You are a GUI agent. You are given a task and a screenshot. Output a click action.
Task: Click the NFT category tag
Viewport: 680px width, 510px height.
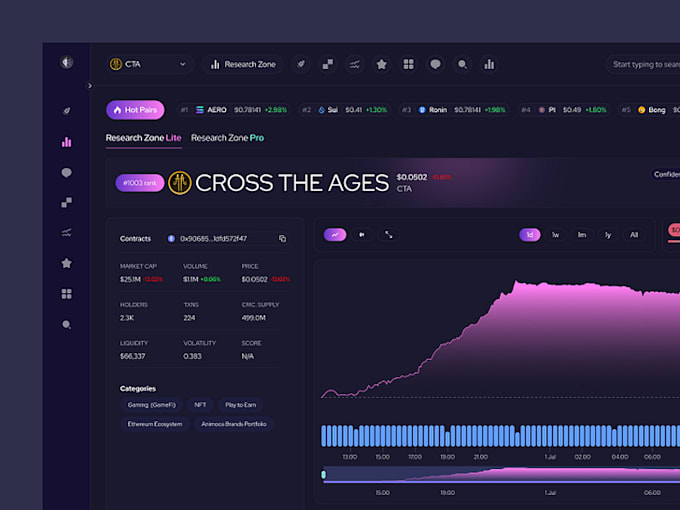[200, 405]
